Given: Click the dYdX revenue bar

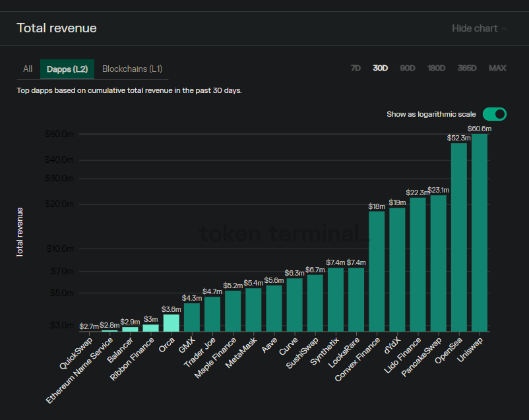Looking at the screenshot, I should coord(397,270).
